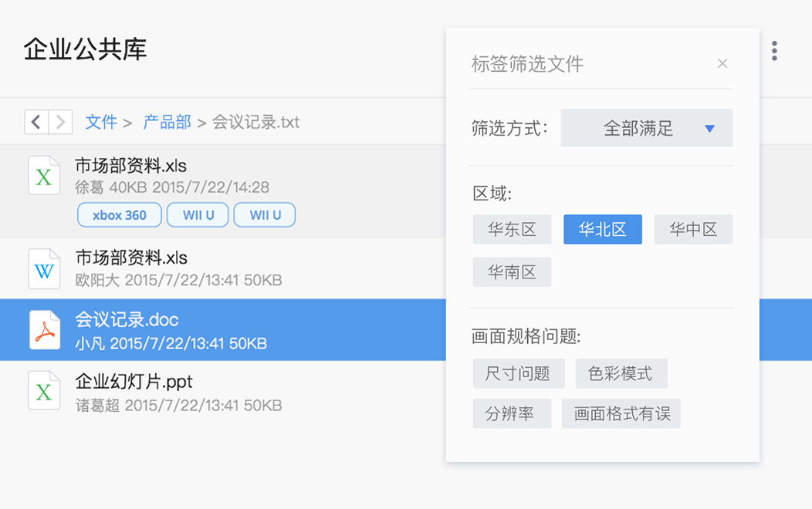
Task: Click the vertical three-dot more menu
Action: click(x=773, y=51)
